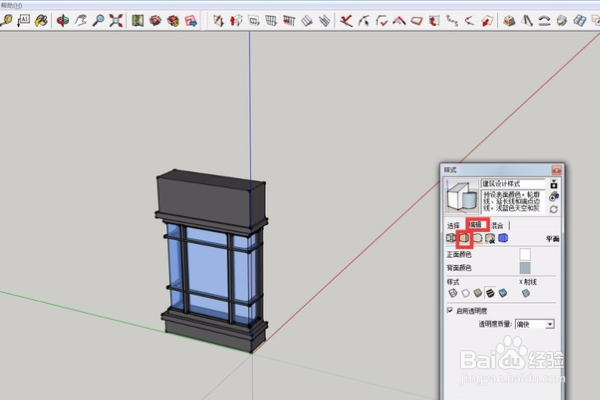Screen dimensions: 600x400
Task: Switch to the Select (选择) tab
Action: click(453, 225)
